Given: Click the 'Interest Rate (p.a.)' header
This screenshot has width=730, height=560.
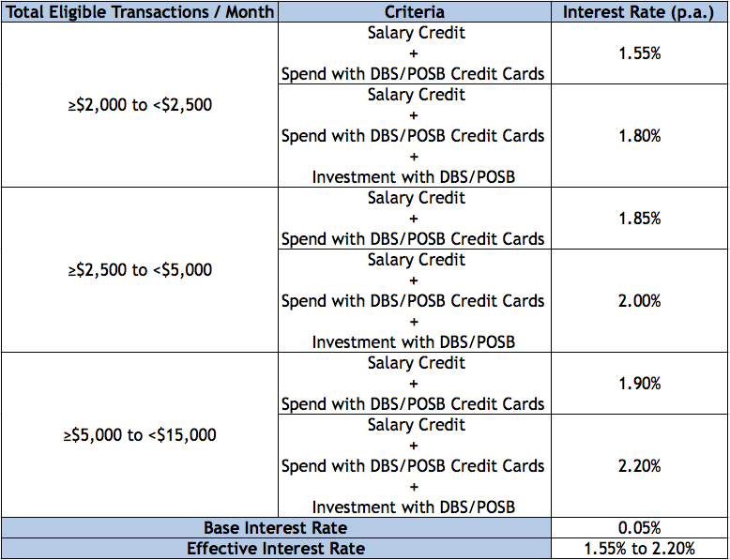Looking at the screenshot, I should click(x=640, y=11).
